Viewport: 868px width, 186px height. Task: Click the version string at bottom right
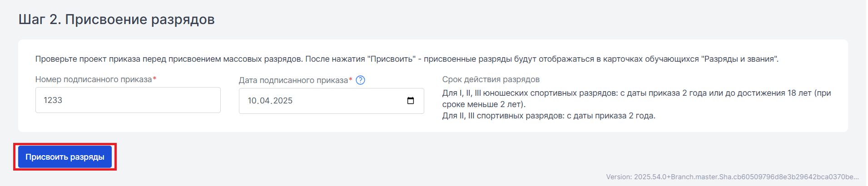coord(732,177)
